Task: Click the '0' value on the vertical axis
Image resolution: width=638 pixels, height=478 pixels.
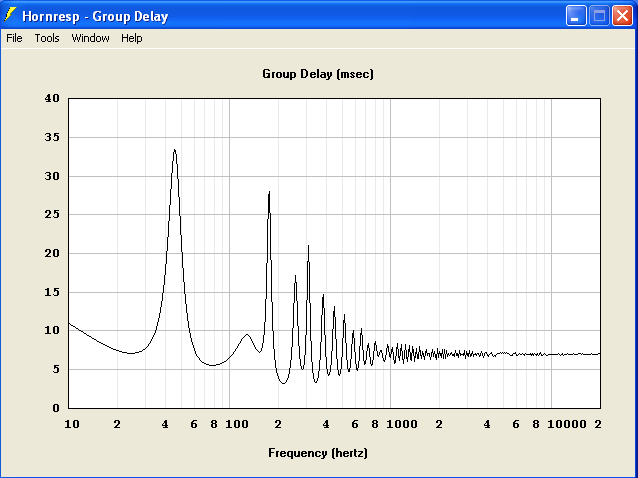Action: coord(56,408)
